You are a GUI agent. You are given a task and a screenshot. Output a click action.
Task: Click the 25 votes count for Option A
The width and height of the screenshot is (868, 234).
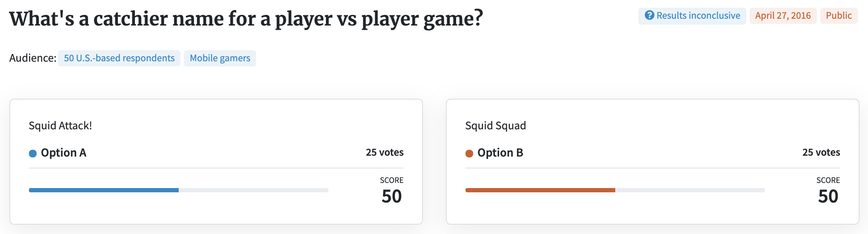click(385, 152)
